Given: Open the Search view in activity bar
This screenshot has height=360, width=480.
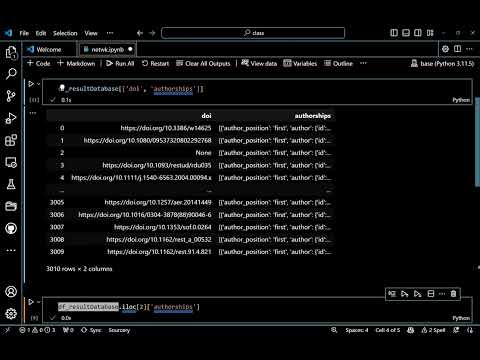Looking at the screenshot, I should point(11,74).
